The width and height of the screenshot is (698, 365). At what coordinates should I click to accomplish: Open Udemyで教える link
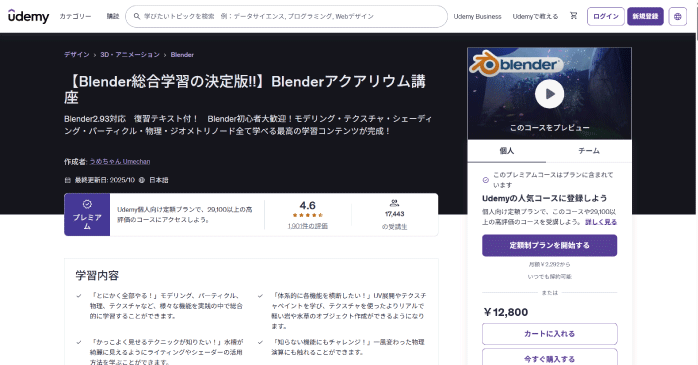535,16
